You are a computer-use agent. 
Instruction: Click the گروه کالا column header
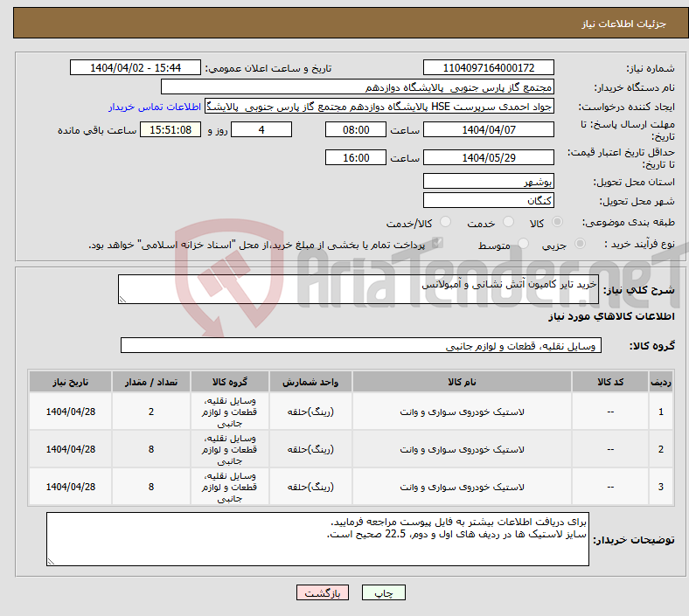(x=229, y=382)
